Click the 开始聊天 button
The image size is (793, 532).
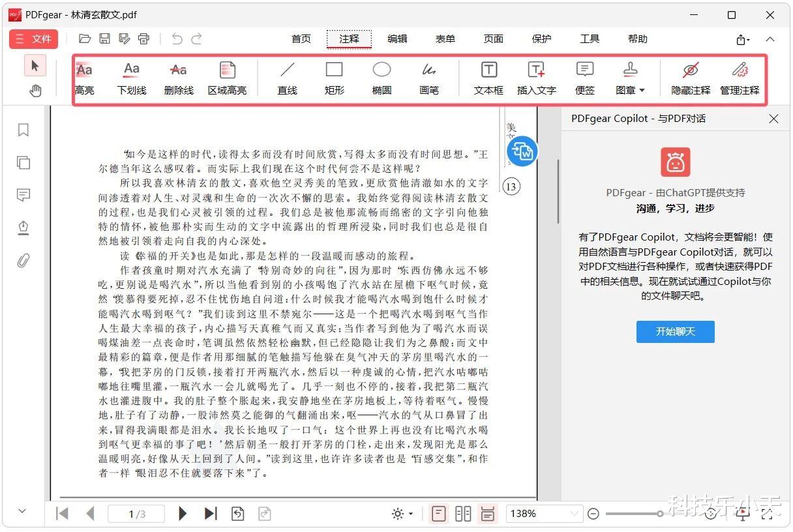tap(676, 331)
